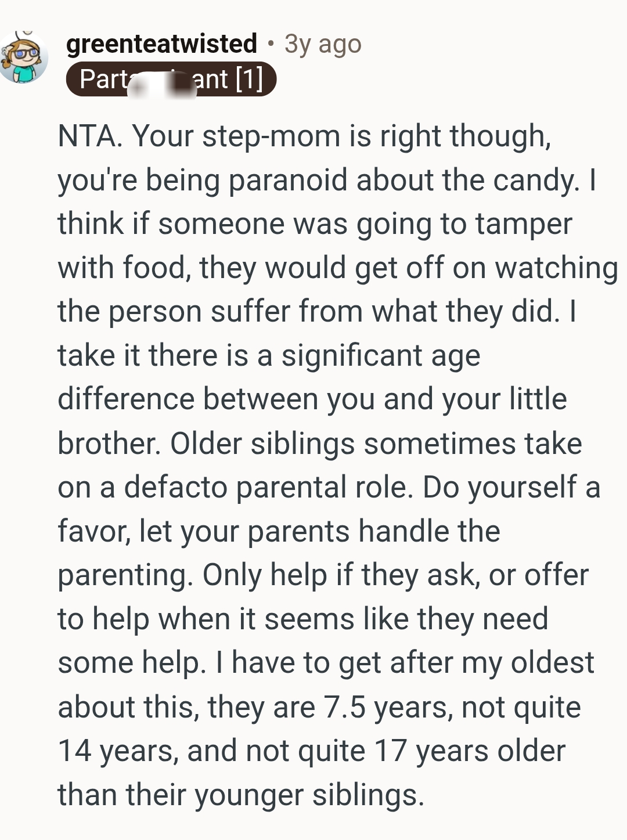627x840 pixels.
Task: Click the "3y ago" comment timestamp
Action: point(323,44)
